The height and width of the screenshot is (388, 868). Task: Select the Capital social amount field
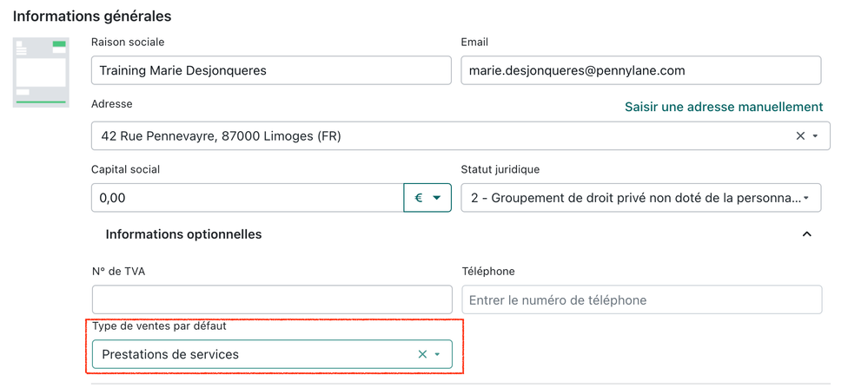click(247, 198)
